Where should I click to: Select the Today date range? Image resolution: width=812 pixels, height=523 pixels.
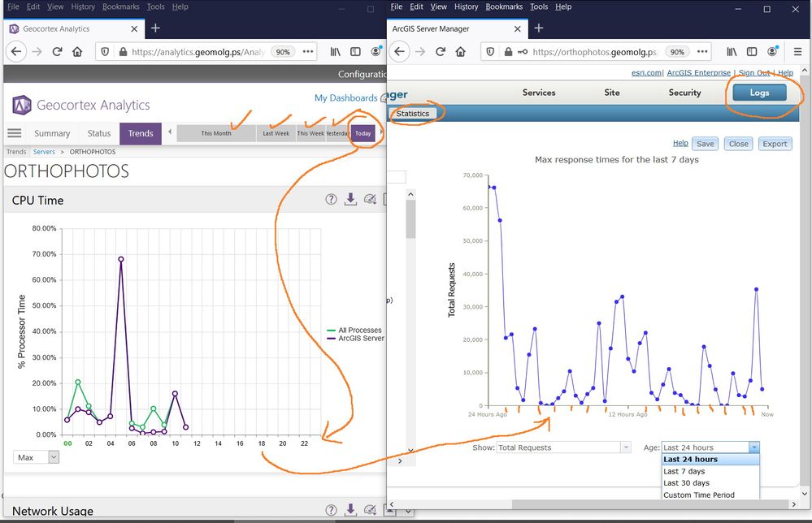click(363, 133)
